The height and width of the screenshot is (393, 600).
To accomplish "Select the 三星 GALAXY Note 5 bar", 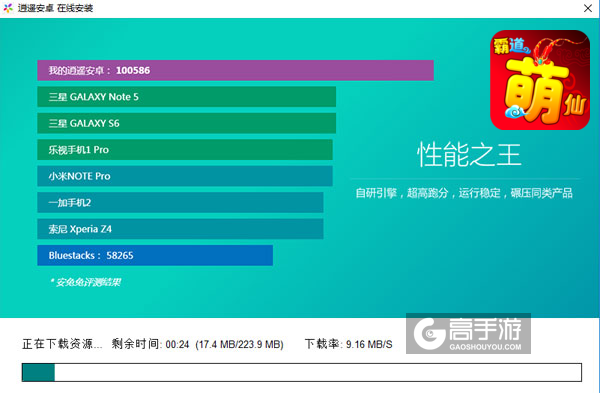I will pos(186,97).
